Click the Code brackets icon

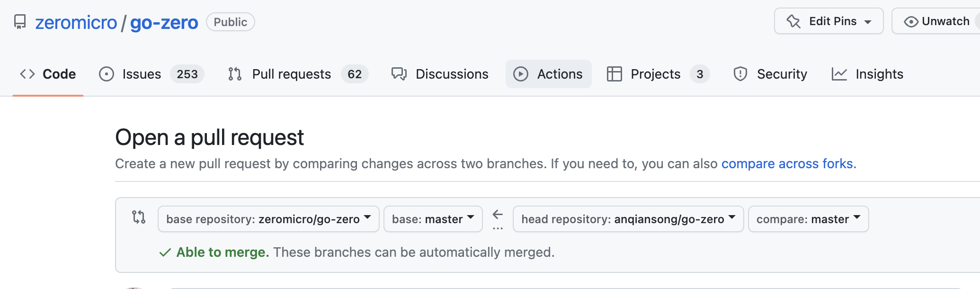click(x=27, y=74)
